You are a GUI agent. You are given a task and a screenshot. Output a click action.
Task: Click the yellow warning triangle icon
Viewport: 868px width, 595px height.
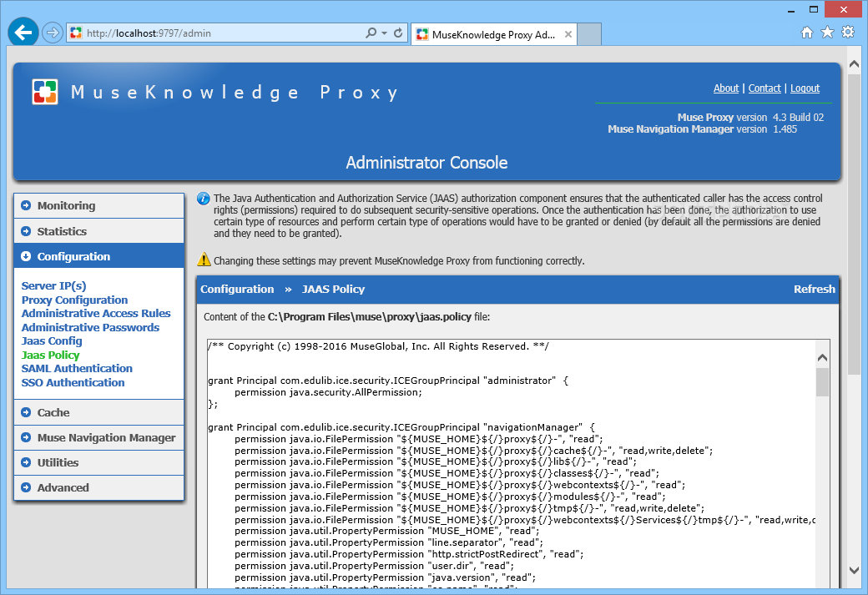[204, 259]
